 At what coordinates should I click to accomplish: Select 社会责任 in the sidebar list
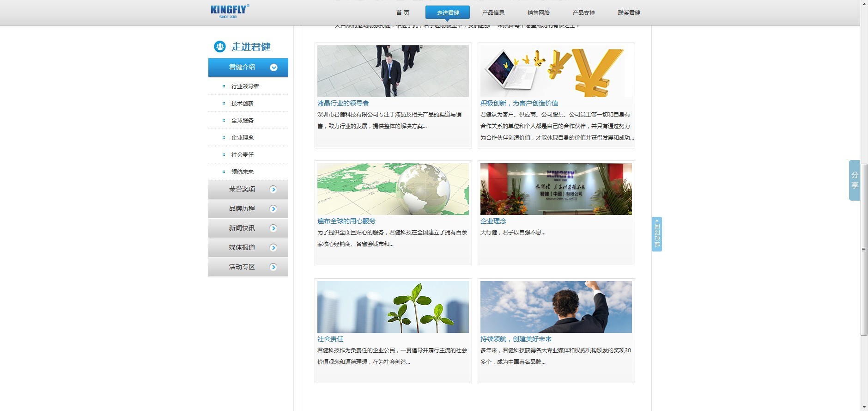click(x=243, y=155)
